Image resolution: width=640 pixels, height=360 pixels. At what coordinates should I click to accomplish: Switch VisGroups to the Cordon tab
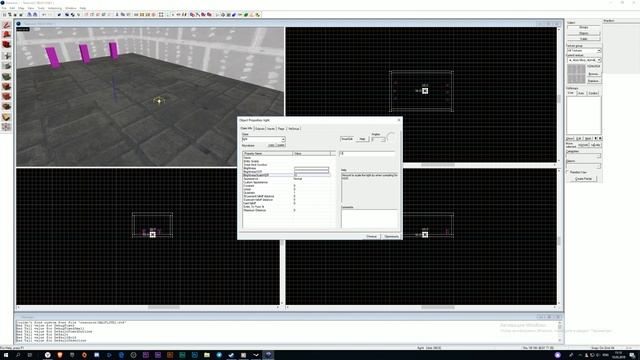pos(593,93)
